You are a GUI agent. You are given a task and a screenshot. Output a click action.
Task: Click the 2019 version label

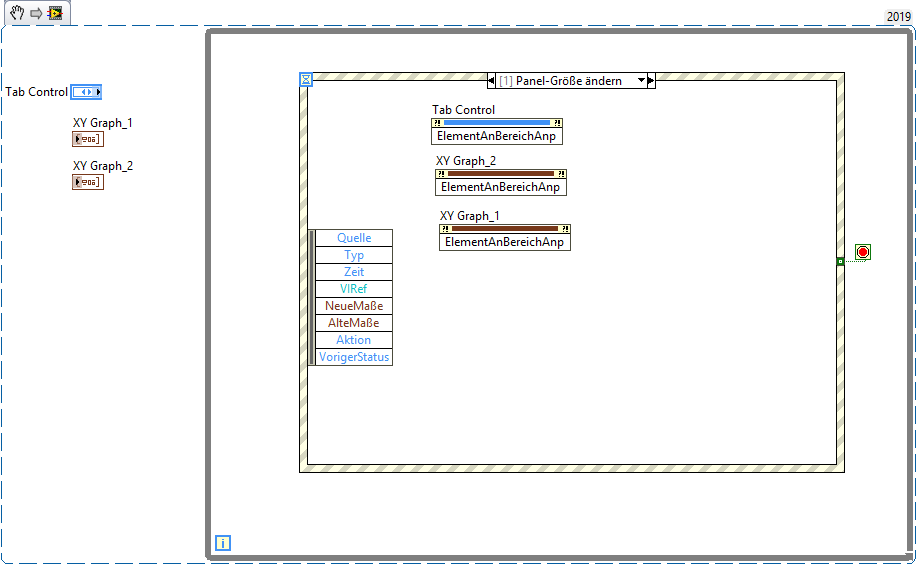[x=899, y=16]
